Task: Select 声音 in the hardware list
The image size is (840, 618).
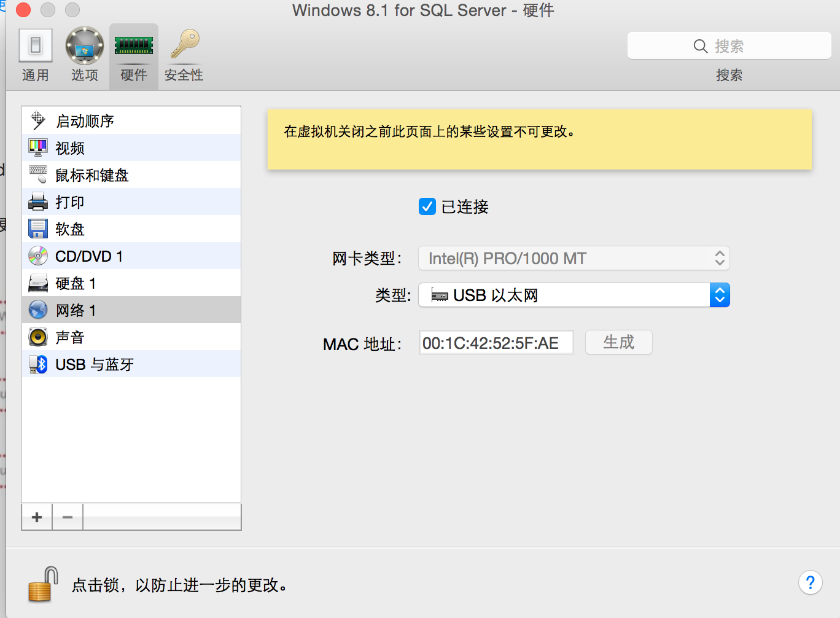Action: coord(131,337)
